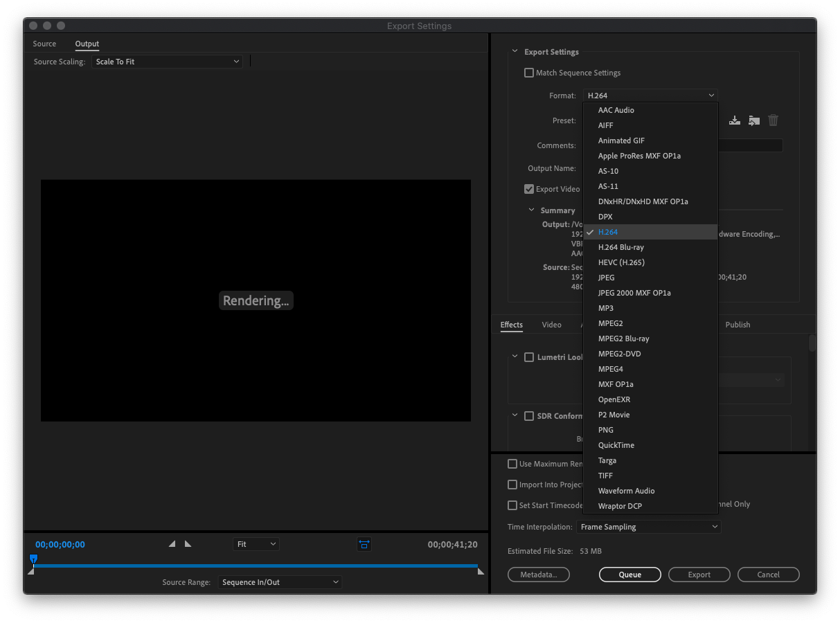Enable Match Sequence Settings checkbox

[530, 73]
